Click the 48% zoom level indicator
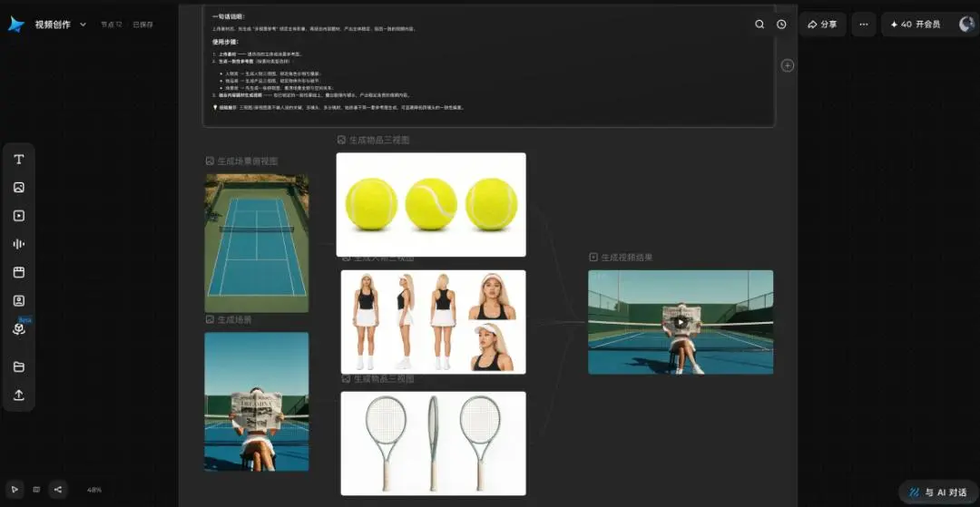This screenshot has width=980, height=507. pos(94,490)
